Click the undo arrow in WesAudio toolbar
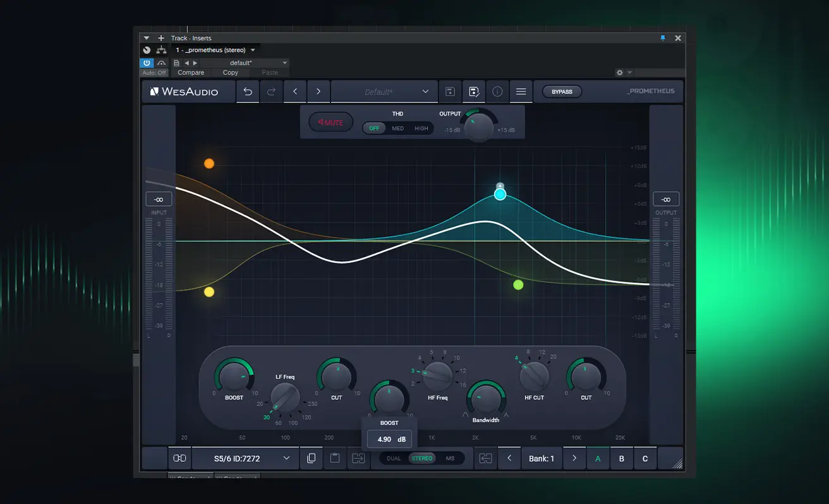The height and width of the screenshot is (504, 829). pos(248,92)
